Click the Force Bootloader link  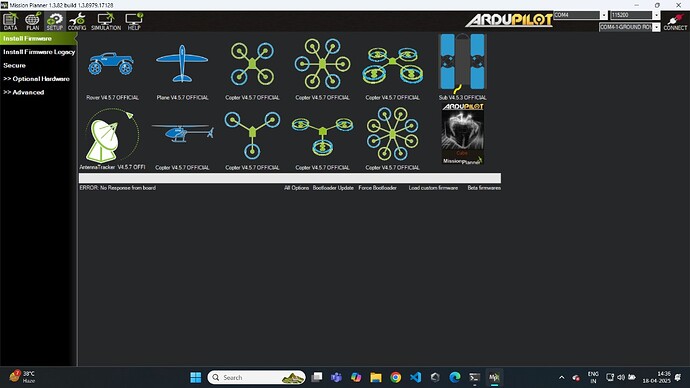(x=378, y=188)
